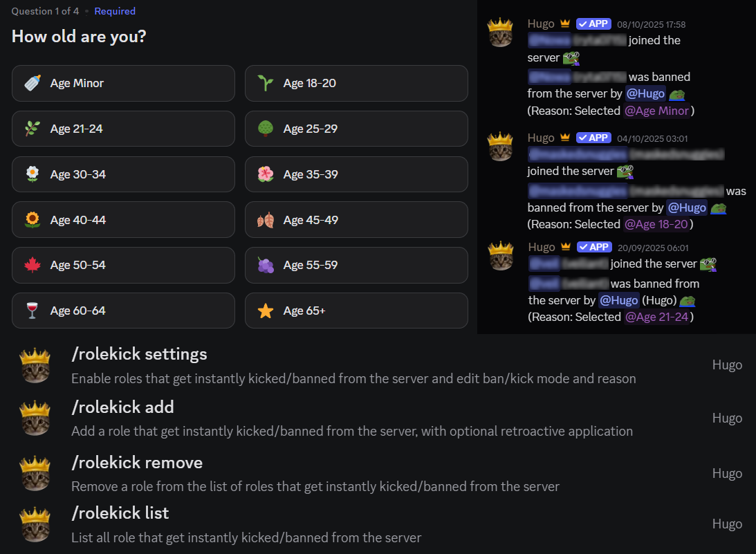Select the /rolekick remove command
Image resolution: width=756 pixels, height=554 pixels.
(137, 462)
